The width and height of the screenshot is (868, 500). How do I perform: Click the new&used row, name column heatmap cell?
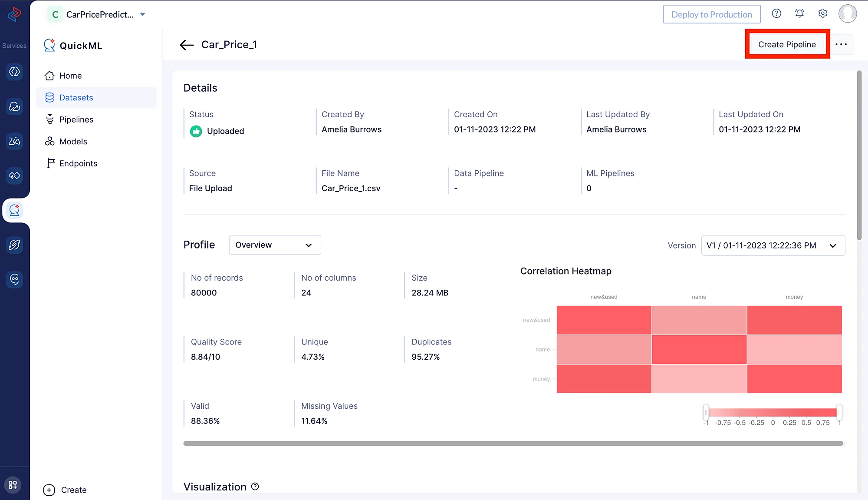pos(699,320)
